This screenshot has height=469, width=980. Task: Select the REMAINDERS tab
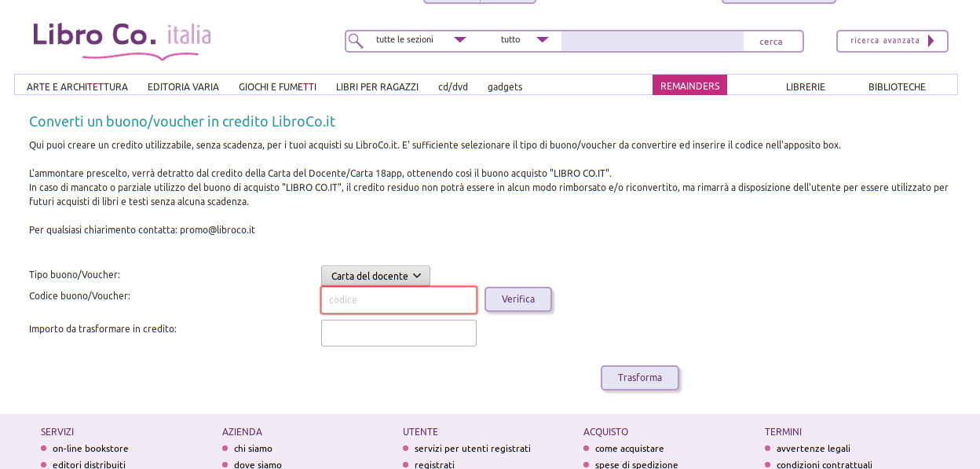point(689,86)
